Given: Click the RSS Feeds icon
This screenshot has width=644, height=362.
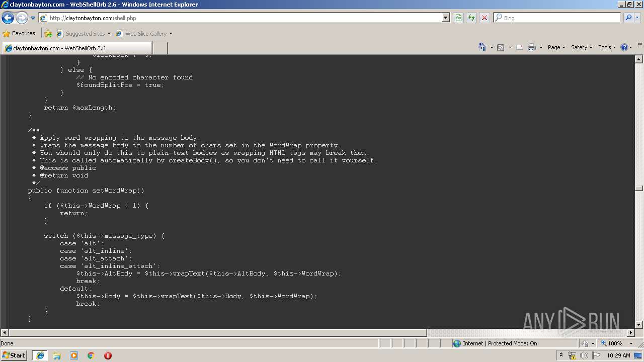Looking at the screenshot, I should click(x=501, y=47).
